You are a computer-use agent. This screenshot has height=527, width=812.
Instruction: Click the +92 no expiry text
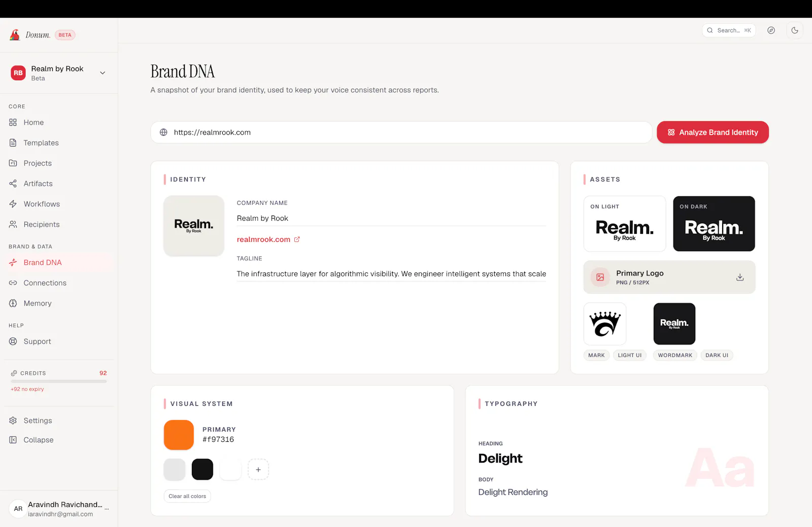(x=27, y=389)
